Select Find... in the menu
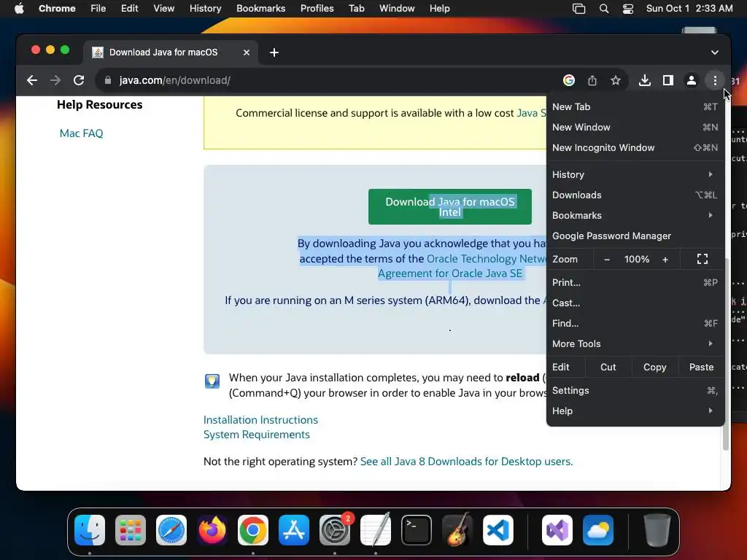The image size is (747, 560). coord(635,323)
